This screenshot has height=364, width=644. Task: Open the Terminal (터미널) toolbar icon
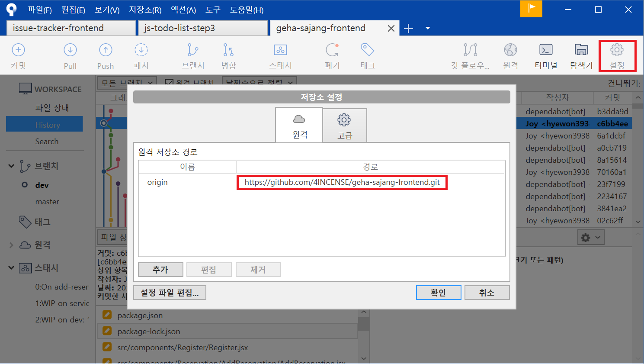(x=546, y=50)
